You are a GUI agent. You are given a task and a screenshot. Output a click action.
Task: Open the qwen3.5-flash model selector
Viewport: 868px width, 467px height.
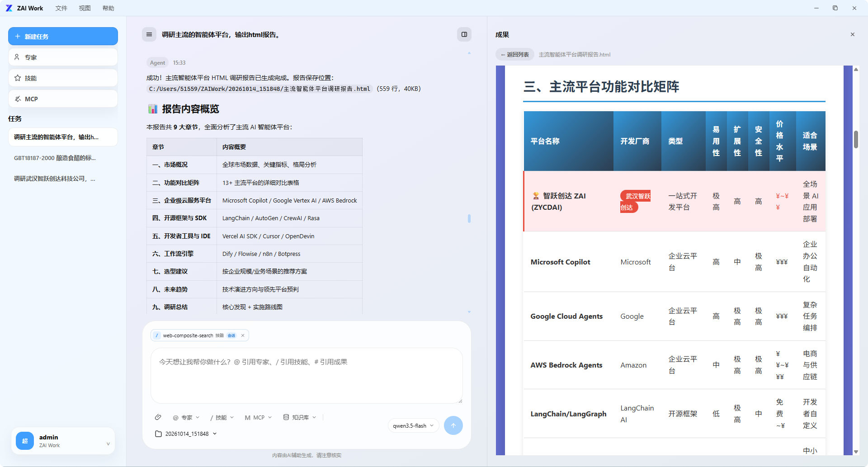tap(413, 425)
